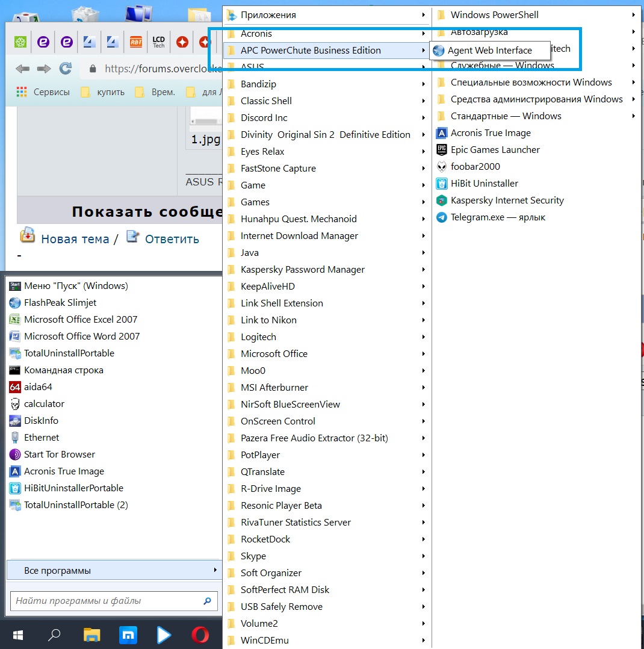Expand the Приложения submenu
This screenshot has width=644, height=649.
(x=327, y=15)
